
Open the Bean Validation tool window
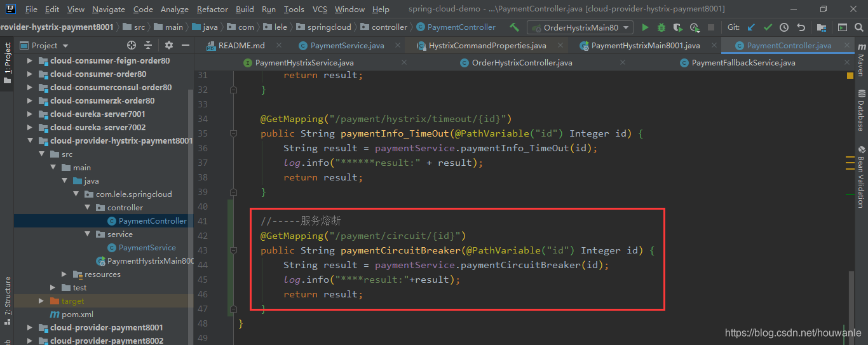(x=861, y=177)
